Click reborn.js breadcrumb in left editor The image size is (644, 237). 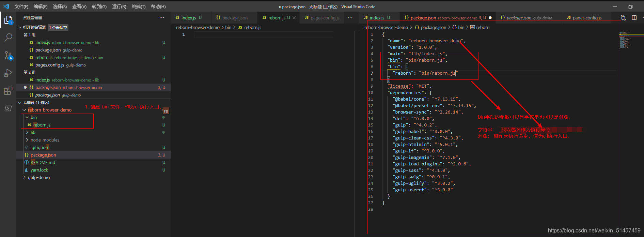point(253,27)
